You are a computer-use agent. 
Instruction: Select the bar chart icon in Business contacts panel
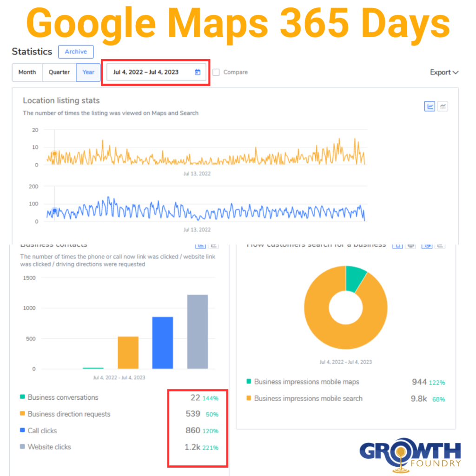coord(200,246)
